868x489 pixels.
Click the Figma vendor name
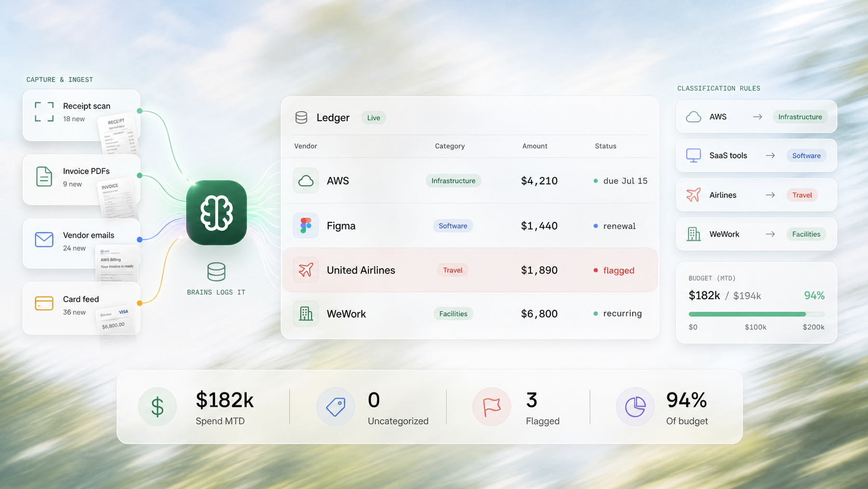tap(341, 226)
